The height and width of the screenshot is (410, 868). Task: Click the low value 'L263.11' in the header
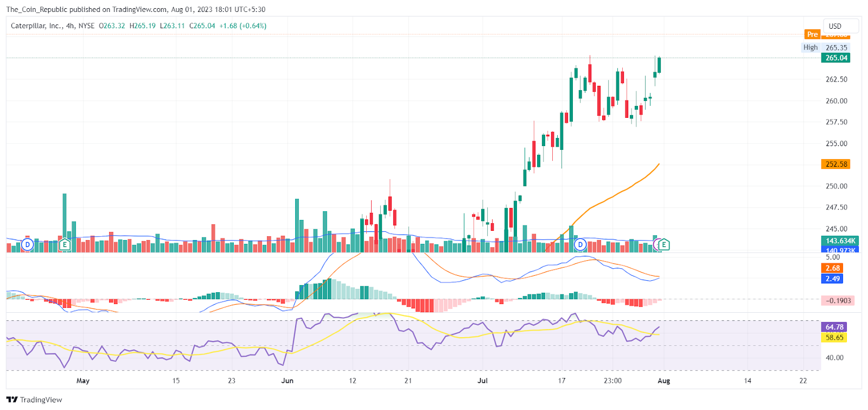pyautogui.click(x=173, y=26)
